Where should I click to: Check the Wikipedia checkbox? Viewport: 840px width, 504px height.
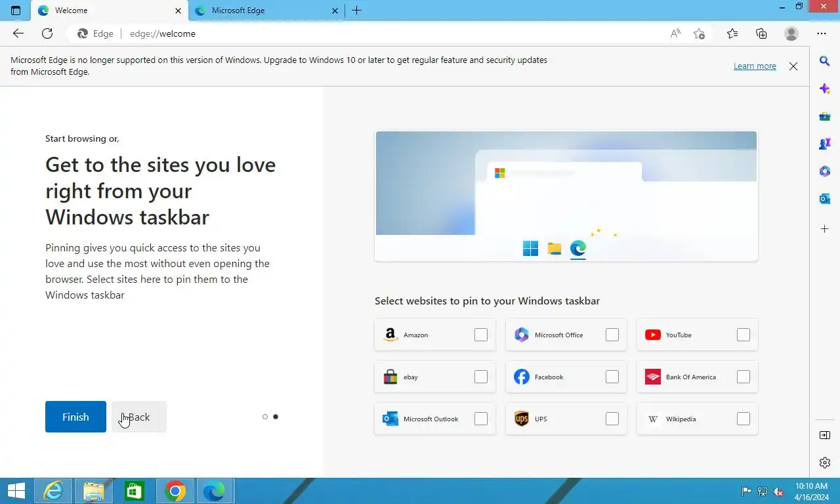(744, 419)
